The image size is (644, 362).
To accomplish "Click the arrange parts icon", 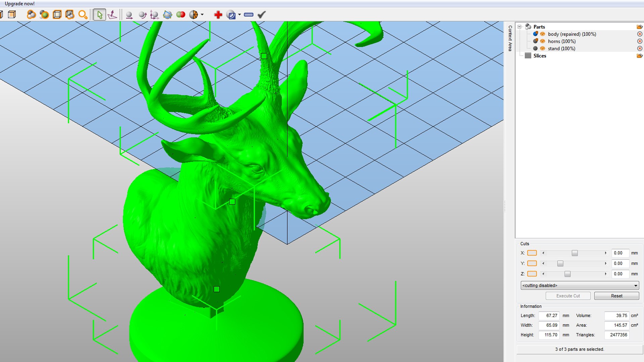I will coord(167,15).
